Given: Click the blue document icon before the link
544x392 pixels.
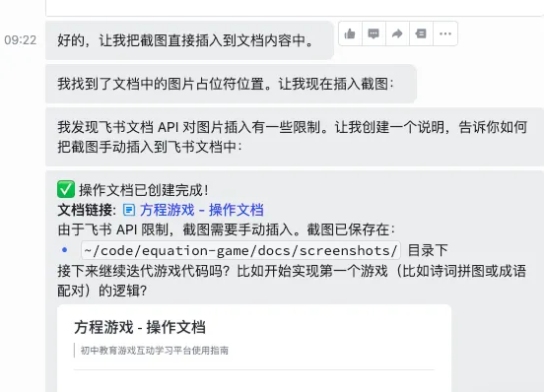Looking at the screenshot, I should tap(129, 210).
